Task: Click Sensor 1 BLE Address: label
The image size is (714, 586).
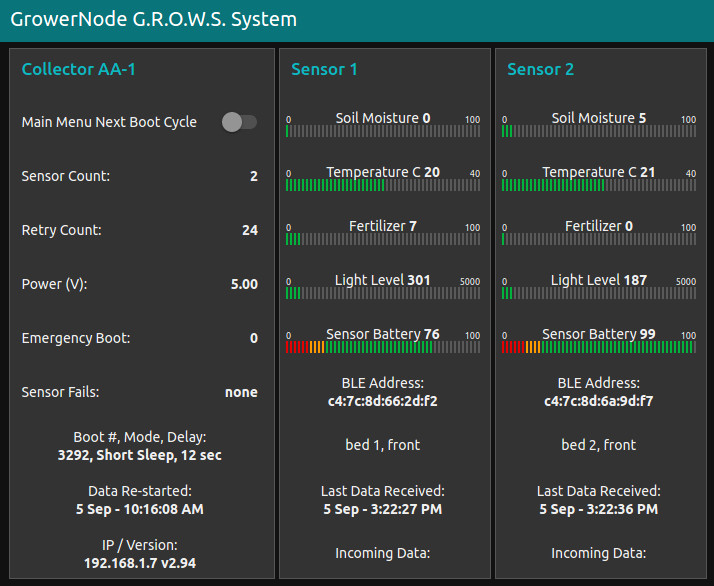Action: [x=383, y=383]
